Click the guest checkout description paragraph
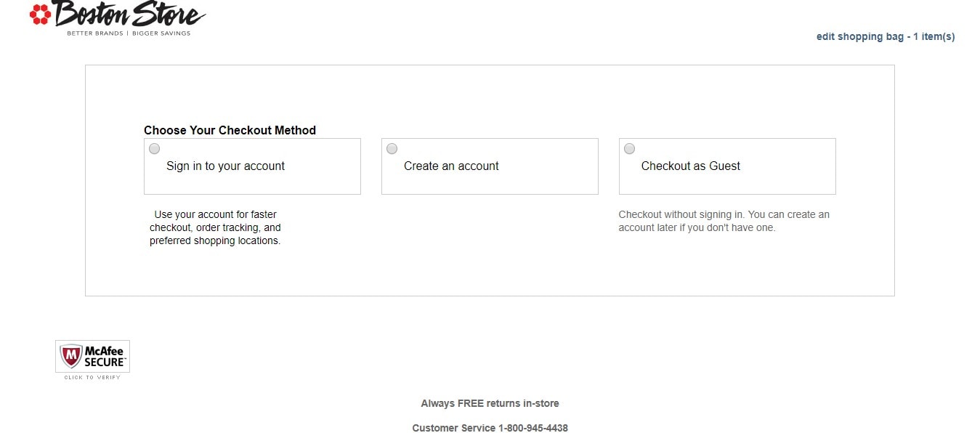This screenshot has width=980, height=433. (x=724, y=221)
